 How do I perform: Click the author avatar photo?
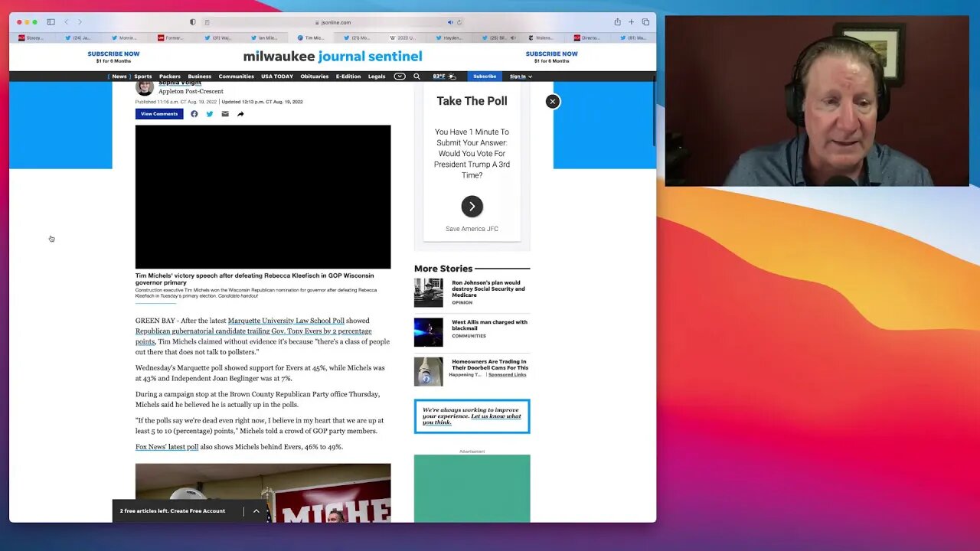click(x=145, y=87)
